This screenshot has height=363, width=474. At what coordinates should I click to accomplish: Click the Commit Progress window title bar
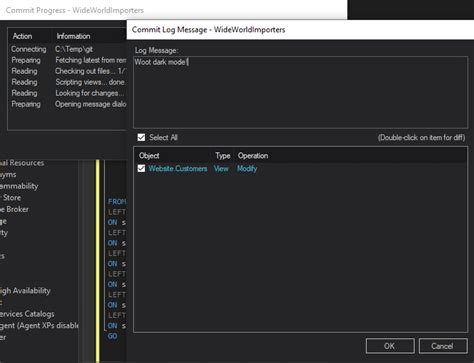(173, 10)
